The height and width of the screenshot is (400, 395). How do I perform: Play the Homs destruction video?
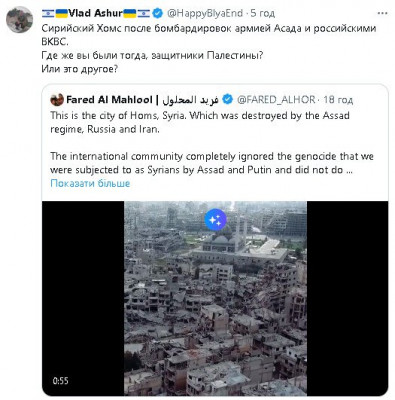[x=215, y=298]
